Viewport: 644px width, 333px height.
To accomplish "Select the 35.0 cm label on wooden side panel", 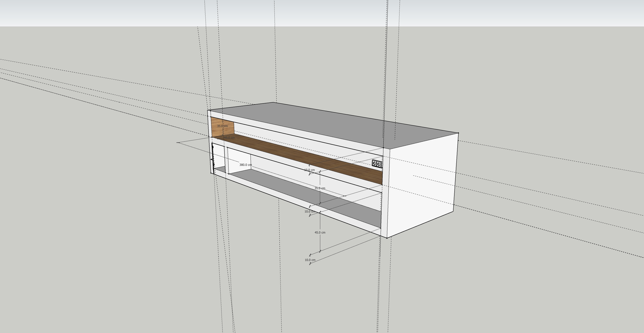I will click(x=222, y=126).
